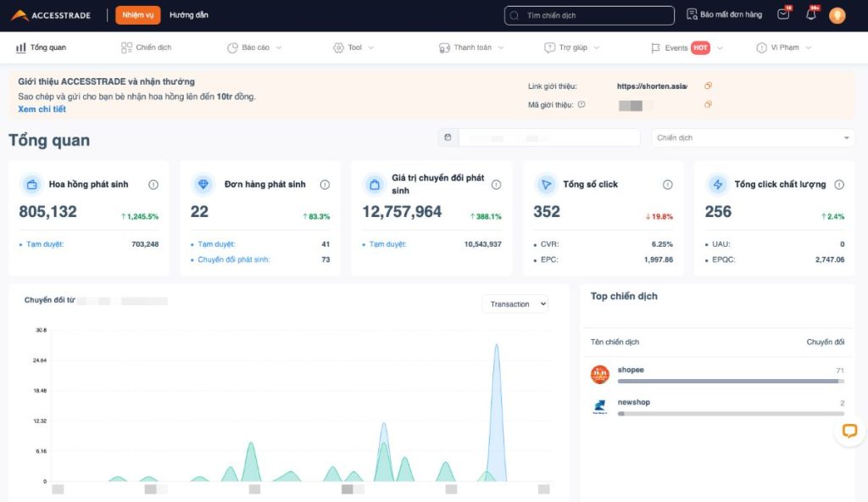Focus the Tìm chiến dịch search field
868x502 pixels.
point(589,15)
